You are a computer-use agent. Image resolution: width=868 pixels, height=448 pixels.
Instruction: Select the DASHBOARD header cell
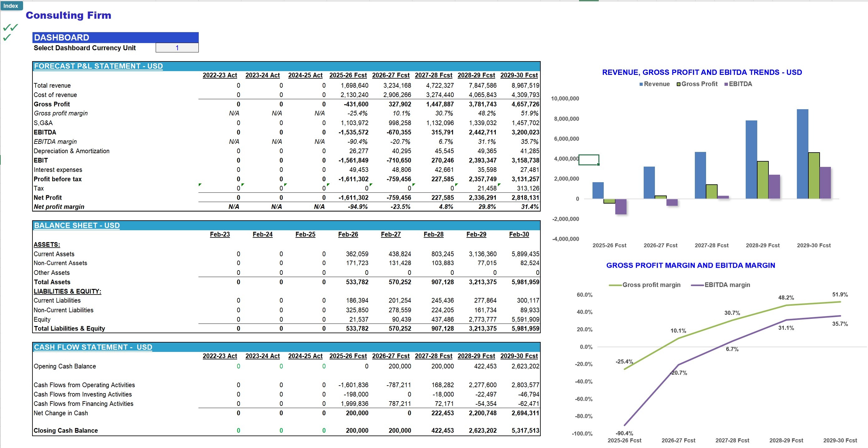[115, 37]
